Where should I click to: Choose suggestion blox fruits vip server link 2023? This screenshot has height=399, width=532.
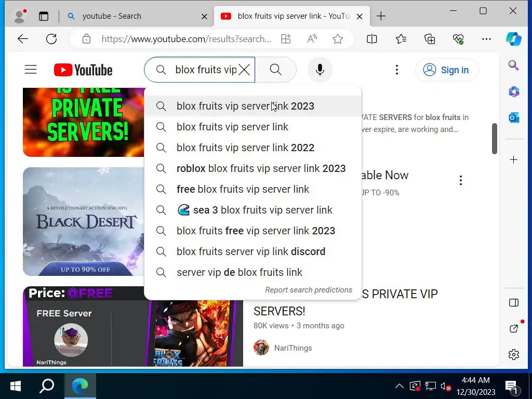(253, 106)
